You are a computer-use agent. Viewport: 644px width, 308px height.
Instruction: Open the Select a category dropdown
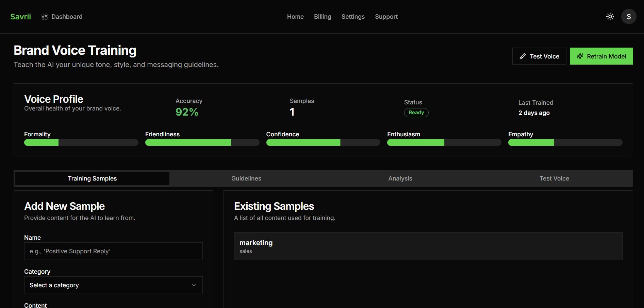113,285
